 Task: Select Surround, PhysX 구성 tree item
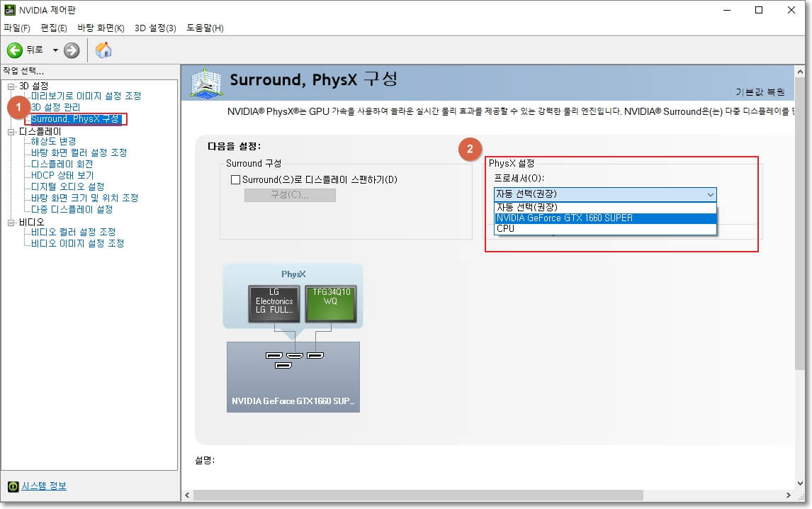click(75, 118)
